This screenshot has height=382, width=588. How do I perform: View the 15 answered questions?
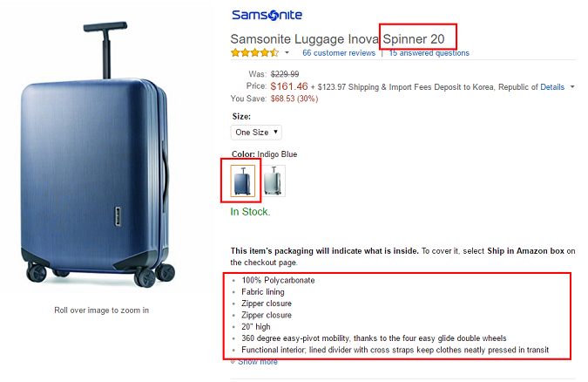click(429, 53)
